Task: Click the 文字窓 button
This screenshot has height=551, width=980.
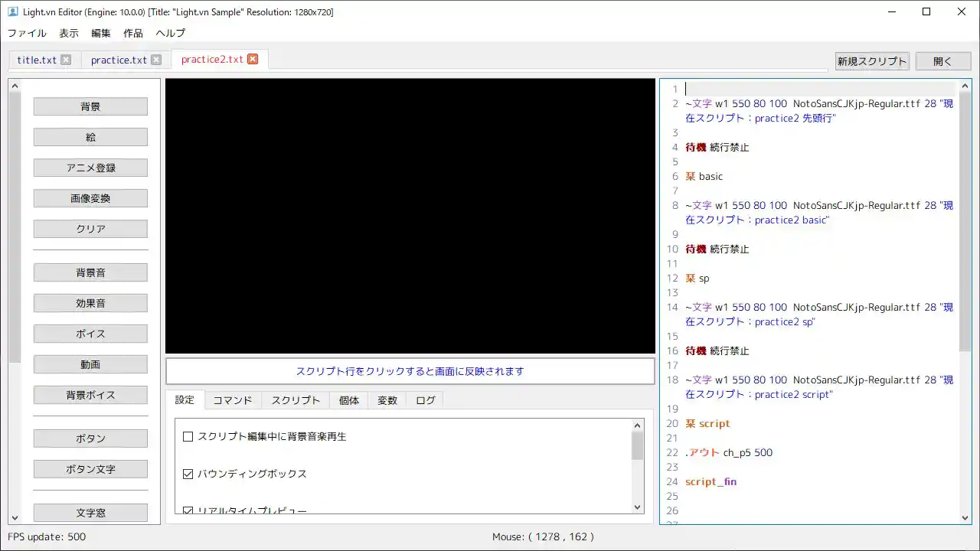Action: point(90,513)
